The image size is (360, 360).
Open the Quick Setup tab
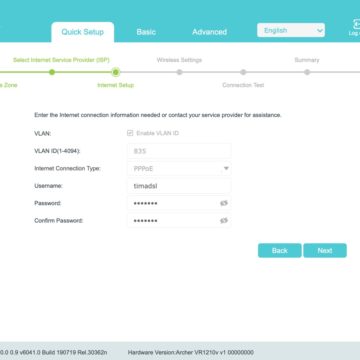(x=82, y=32)
